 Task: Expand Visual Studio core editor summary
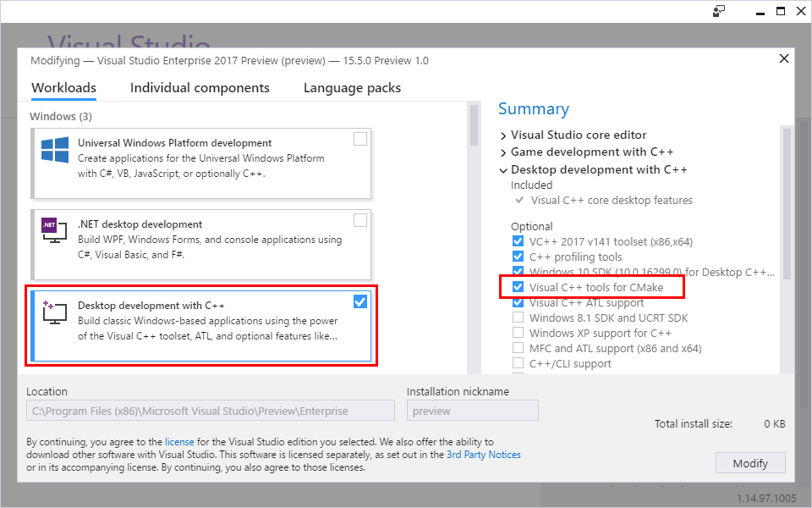pos(502,135)
